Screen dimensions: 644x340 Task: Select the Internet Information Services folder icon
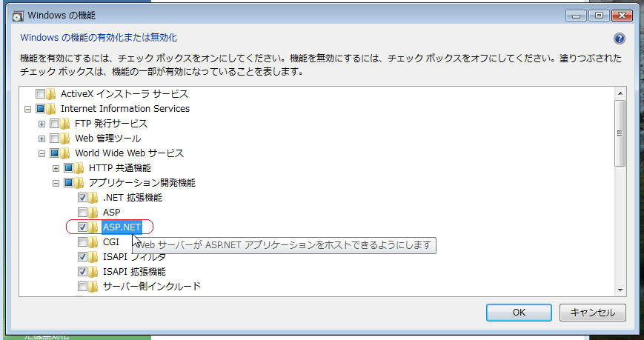click(51, 109)
